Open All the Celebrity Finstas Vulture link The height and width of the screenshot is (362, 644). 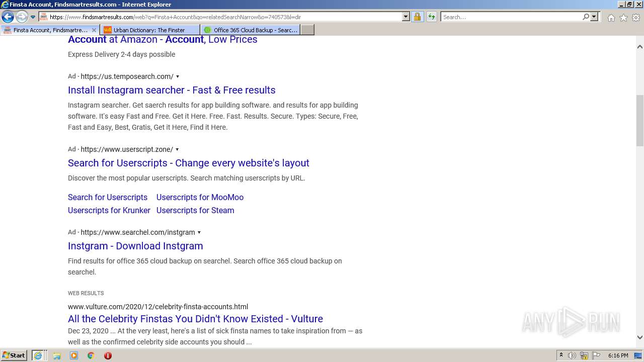point(195,319)
